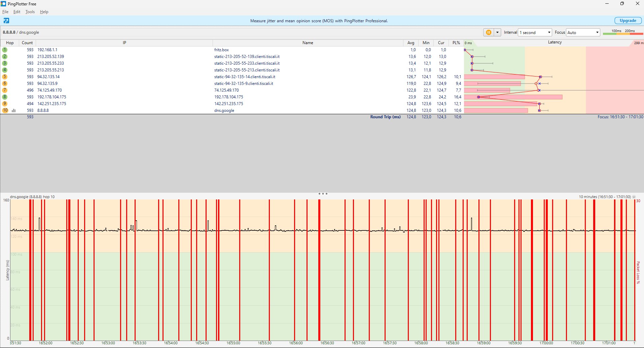Click the PingPlotter logo icon in the banner
The height and width of the screenshot is (348, 644).
(6, 21)
